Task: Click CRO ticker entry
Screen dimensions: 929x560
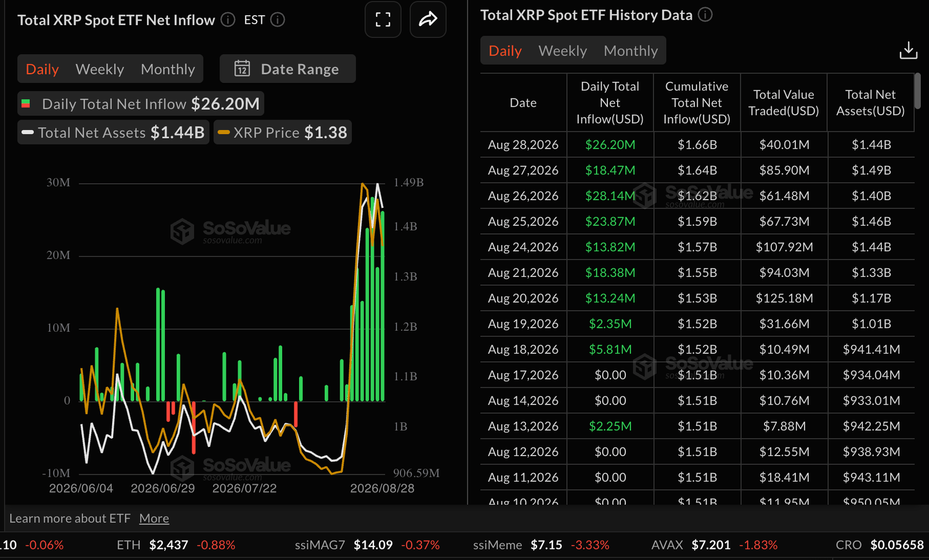Action: point(880,545)
